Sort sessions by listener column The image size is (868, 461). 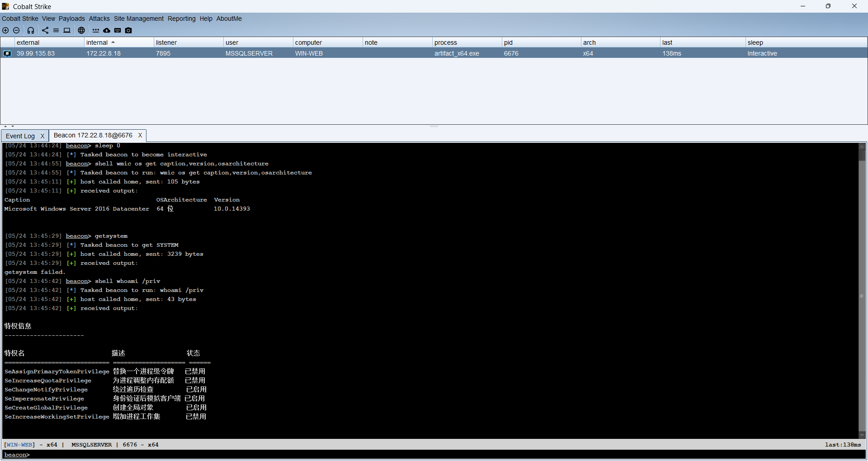(x=189, y=42)
